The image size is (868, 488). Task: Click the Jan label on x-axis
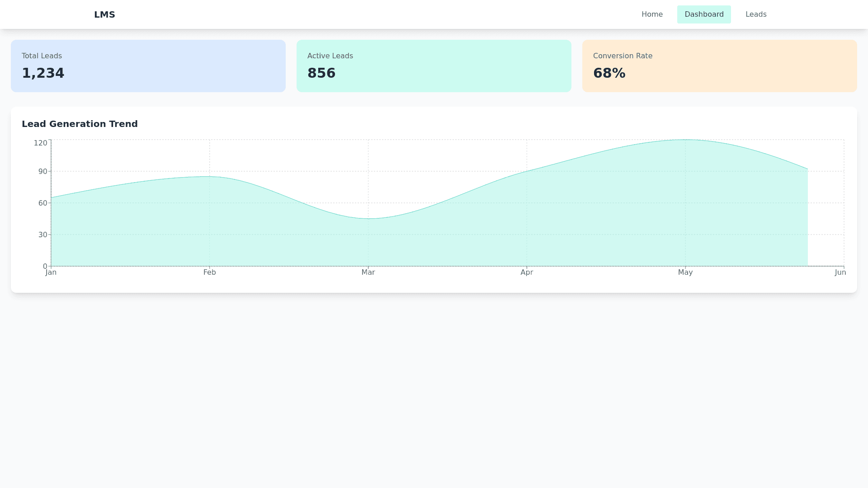(51, 272)
